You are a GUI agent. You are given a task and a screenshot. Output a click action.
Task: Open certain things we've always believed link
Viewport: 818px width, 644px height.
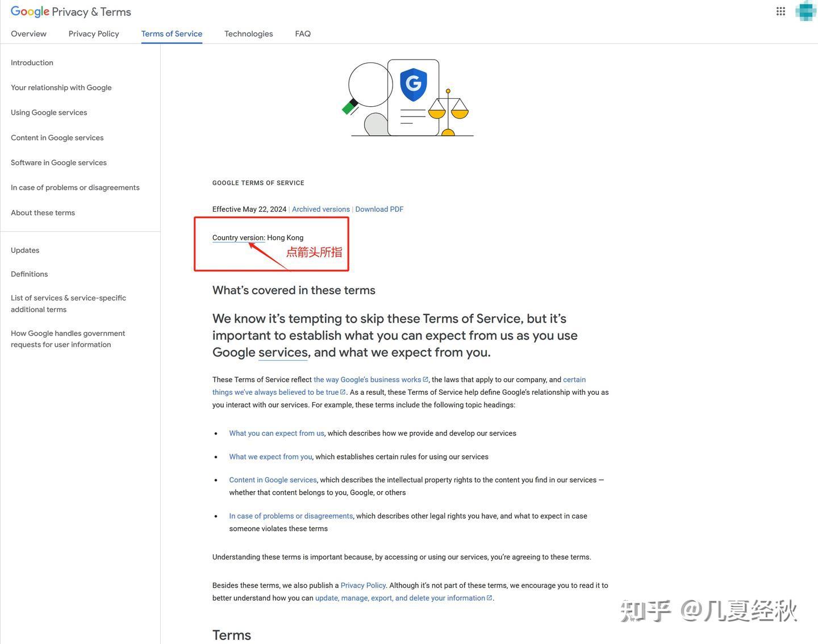coord(399,386)
